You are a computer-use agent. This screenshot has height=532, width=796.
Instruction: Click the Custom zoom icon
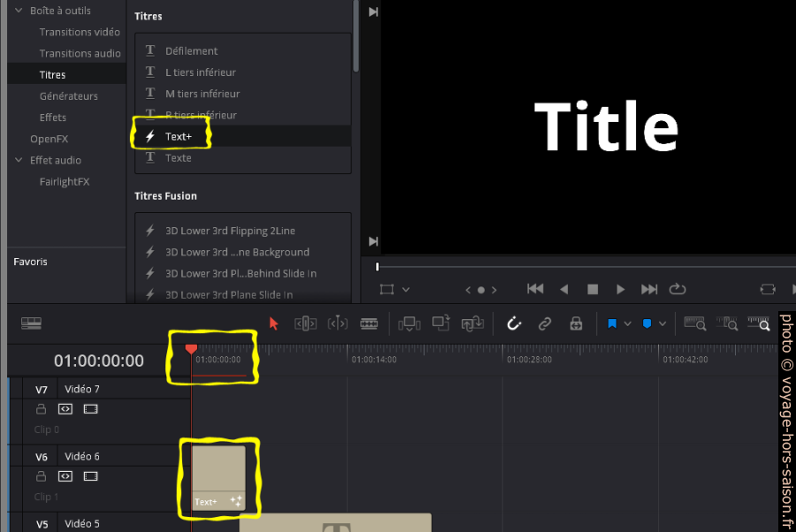tap(759, 323)
